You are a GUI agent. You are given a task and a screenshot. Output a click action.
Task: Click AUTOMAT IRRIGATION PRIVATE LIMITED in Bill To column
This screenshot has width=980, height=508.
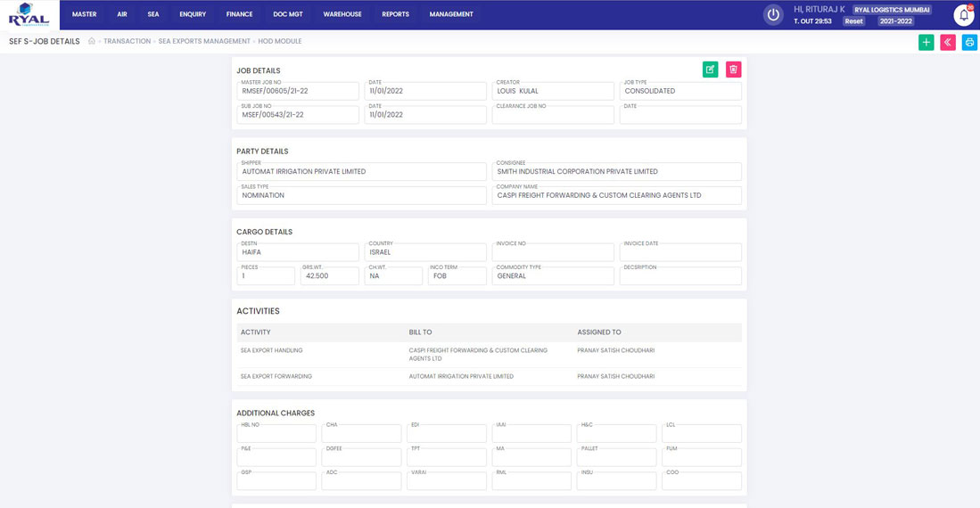(461, 377)
